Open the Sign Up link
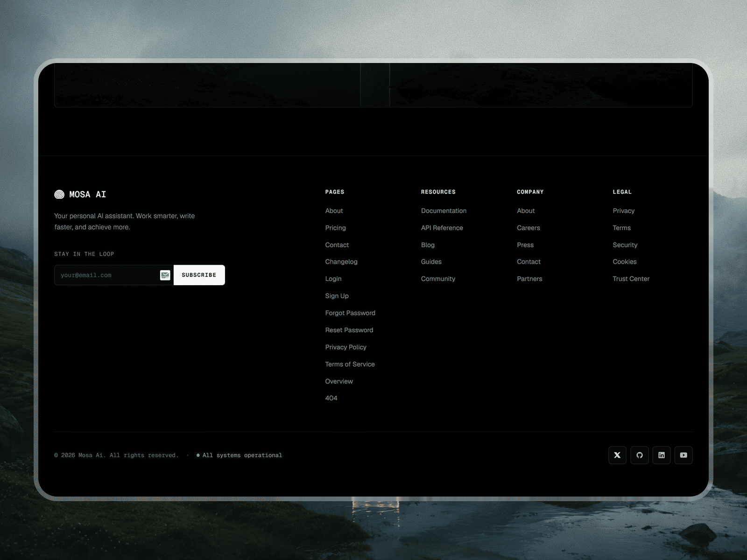The image size is (747, 560). pos(337,296)
